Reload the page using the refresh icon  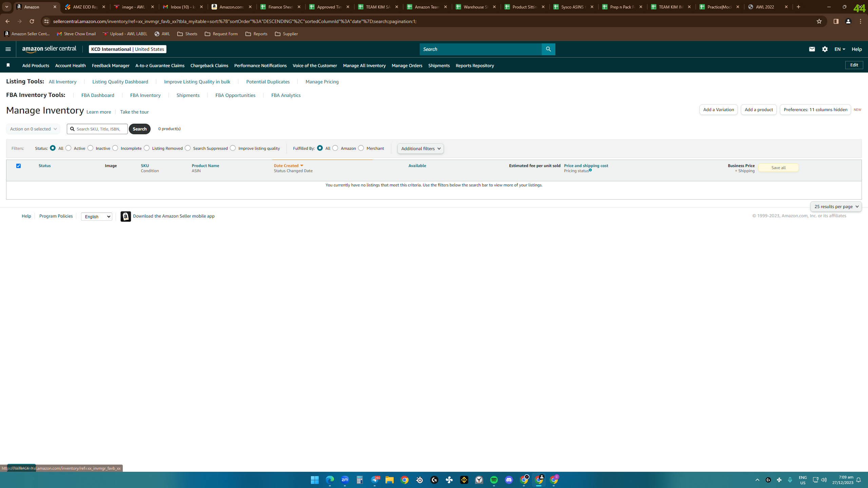point(32,21)
